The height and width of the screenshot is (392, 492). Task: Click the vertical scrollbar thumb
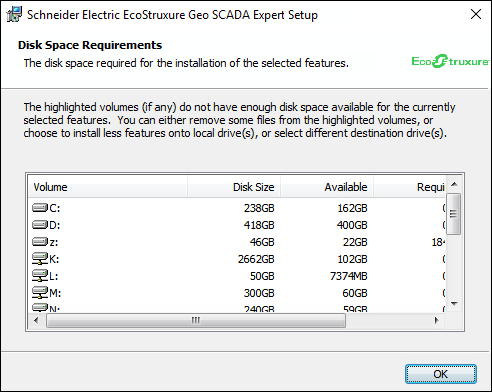coord(454,214)
